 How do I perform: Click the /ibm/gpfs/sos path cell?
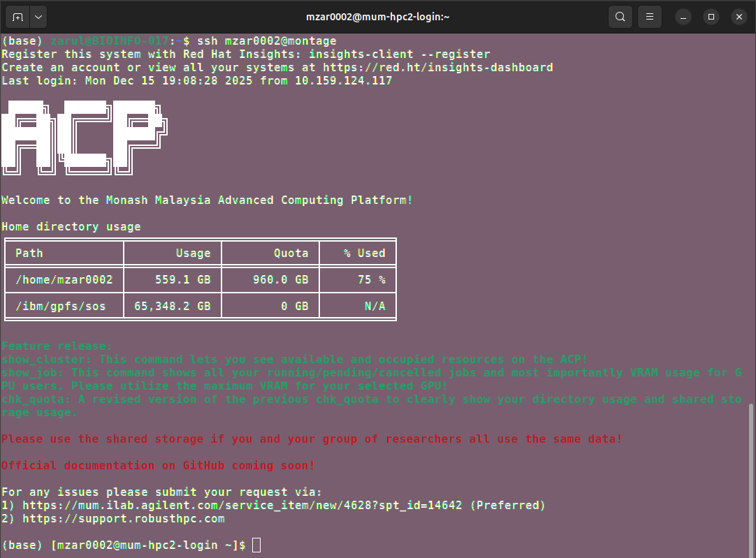60,306
